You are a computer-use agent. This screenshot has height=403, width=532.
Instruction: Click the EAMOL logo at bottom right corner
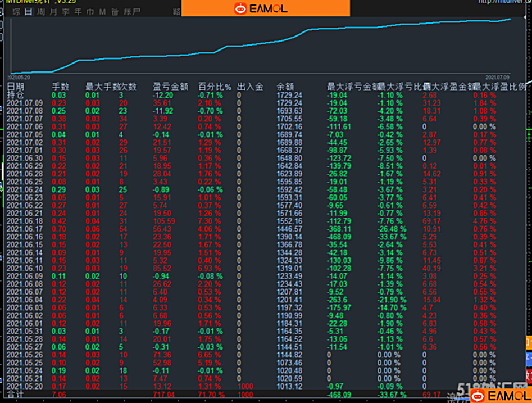(501, 396)
